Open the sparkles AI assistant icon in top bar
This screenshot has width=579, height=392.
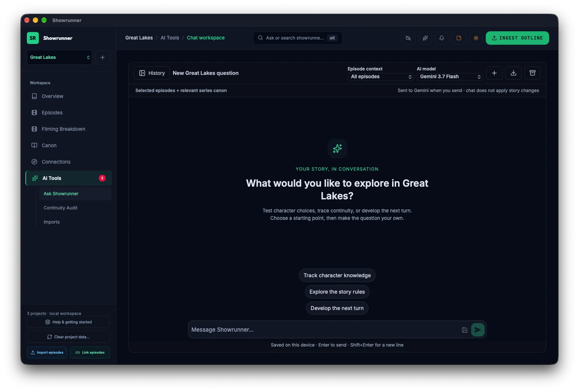pyautogui.click(x=425, y=38)
